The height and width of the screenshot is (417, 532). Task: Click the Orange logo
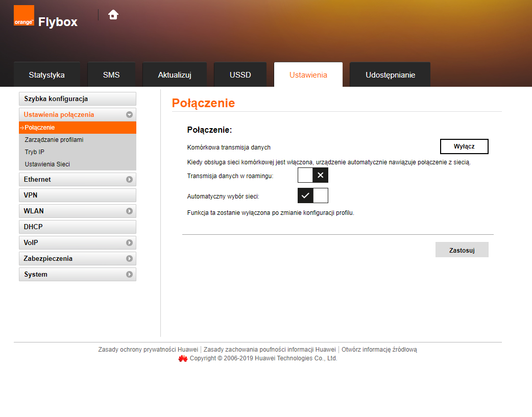pyautogui.click(x=23, y=15)
